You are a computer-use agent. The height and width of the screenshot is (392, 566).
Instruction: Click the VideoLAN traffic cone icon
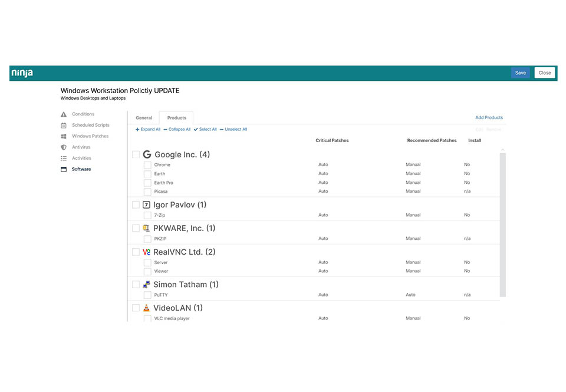146,308
